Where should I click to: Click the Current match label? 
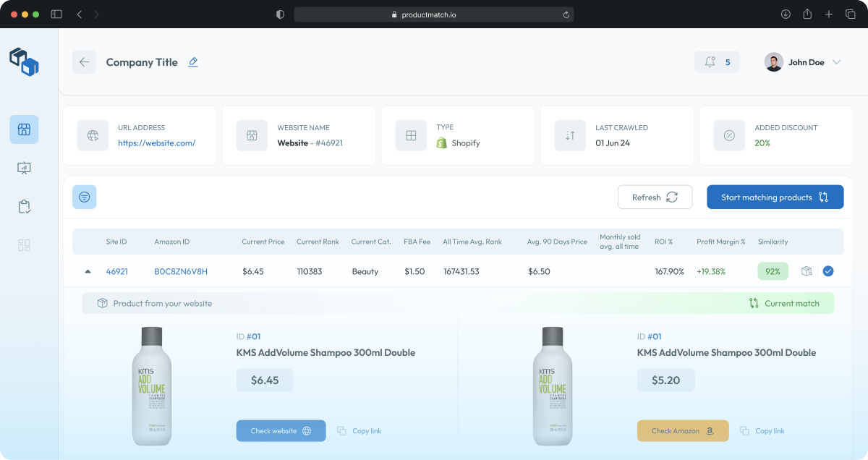point(792,303)
